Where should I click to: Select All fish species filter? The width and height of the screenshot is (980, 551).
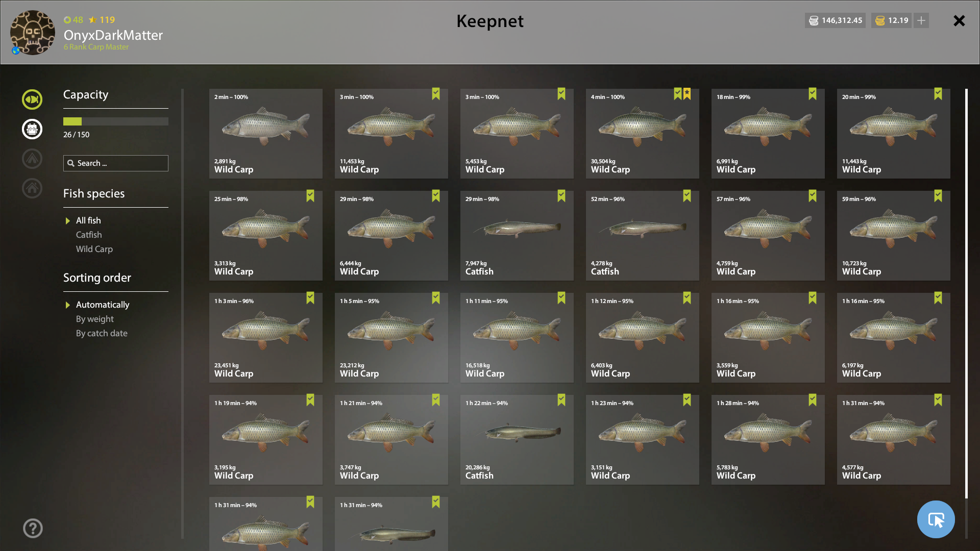88,220
